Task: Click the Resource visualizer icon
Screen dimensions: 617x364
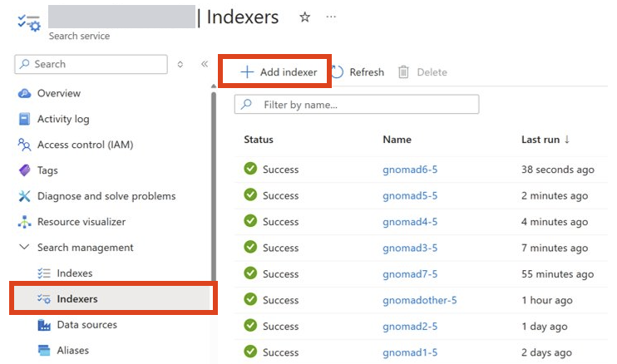Action: click(24, 222)
